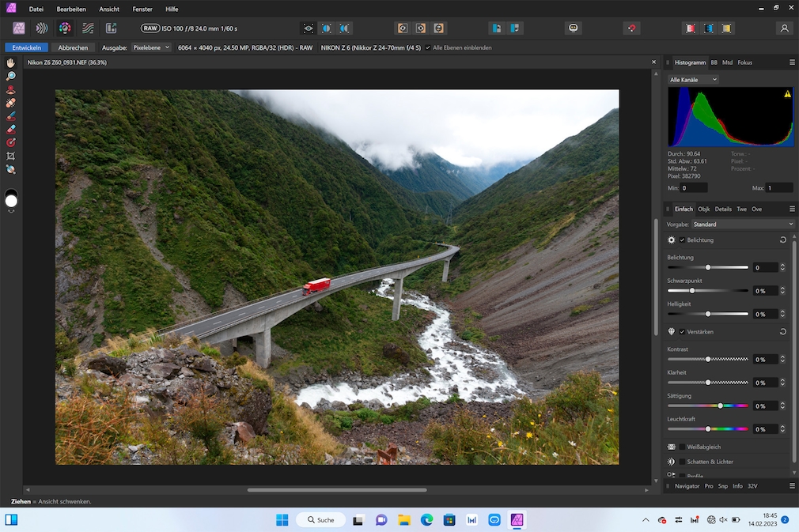
Task: Click the Sättigung slider handle
Action: pyautogui.click(x=720, y=406)
